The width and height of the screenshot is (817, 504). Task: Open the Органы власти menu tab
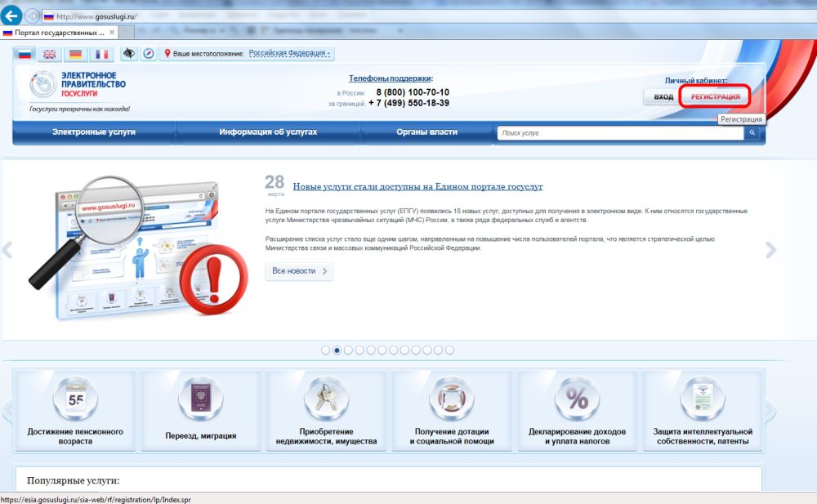(x=426, y=132)
